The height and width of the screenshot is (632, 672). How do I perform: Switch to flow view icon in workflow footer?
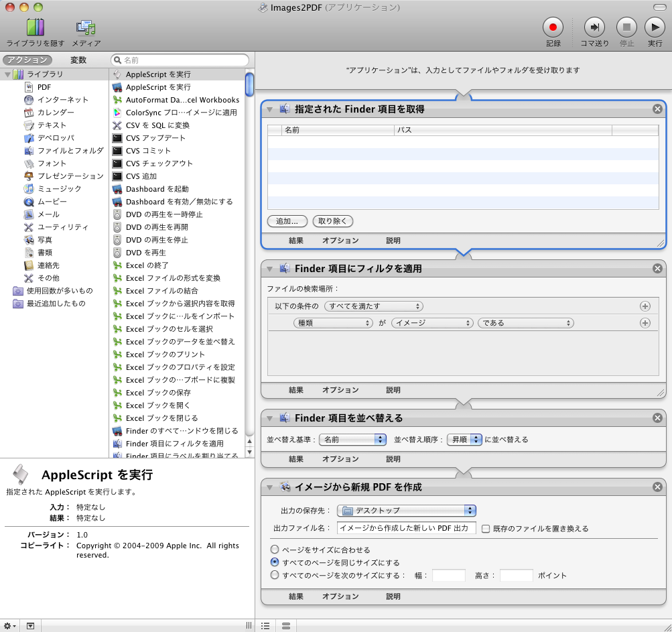(286, 626)
